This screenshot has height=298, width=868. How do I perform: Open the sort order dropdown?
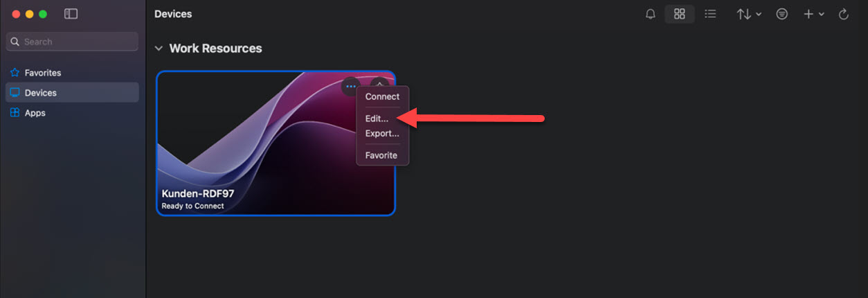(748, 14)
